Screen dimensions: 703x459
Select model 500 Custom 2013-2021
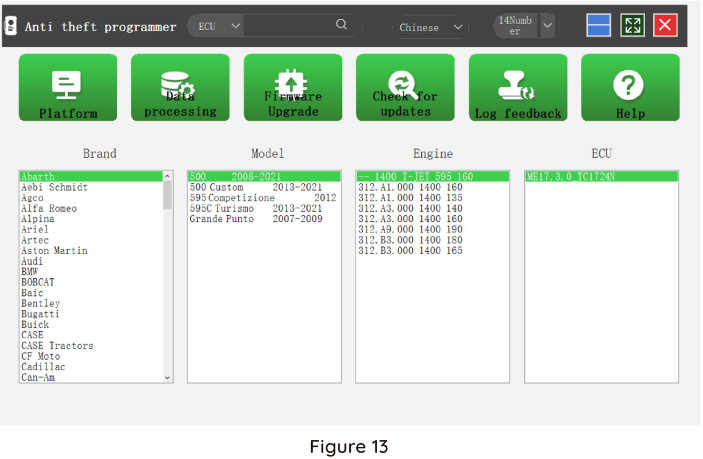[x=264, y=187]
